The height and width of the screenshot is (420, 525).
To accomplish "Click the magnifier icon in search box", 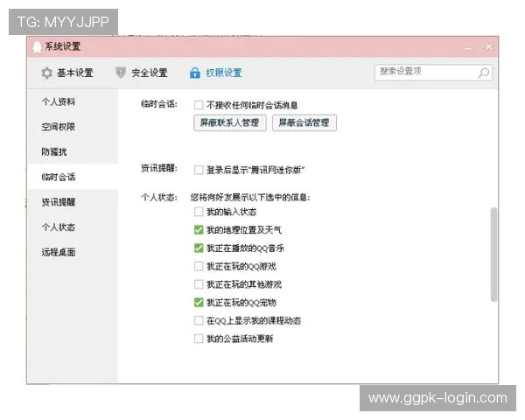I will (x=484, y=73).
